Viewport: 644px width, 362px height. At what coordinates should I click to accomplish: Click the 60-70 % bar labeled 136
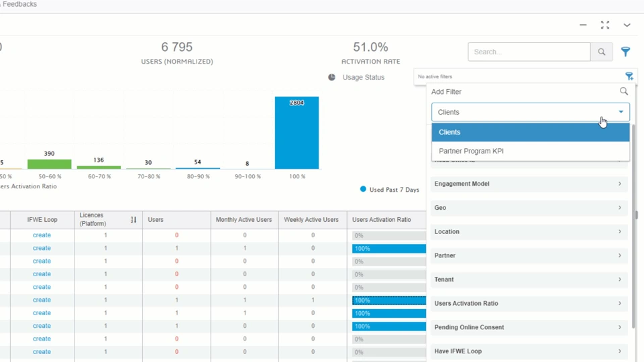coord(99,168)
